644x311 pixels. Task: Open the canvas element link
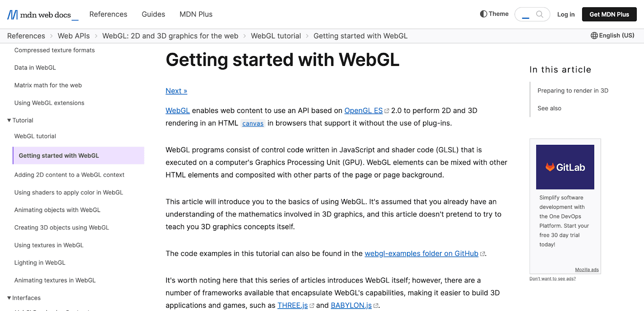point(253,124)
